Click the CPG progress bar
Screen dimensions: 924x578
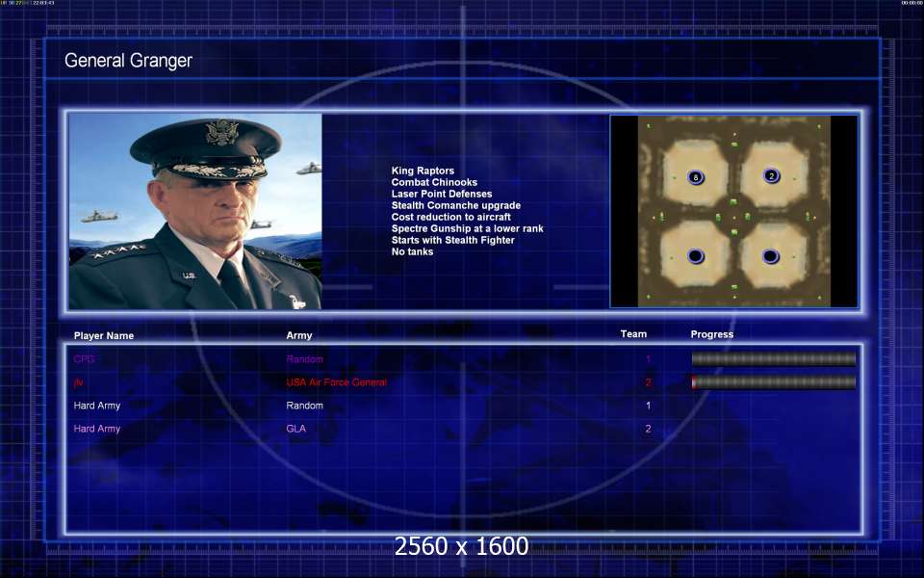(773, 359)
